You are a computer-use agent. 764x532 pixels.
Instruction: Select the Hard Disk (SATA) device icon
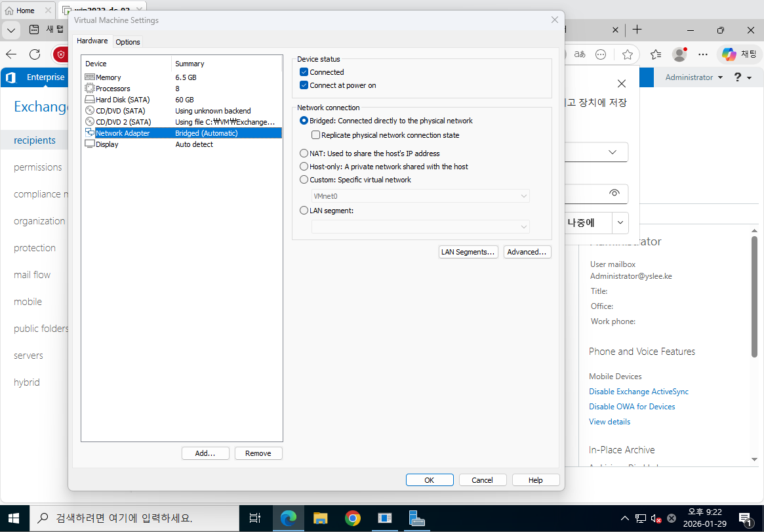(90, 100)
